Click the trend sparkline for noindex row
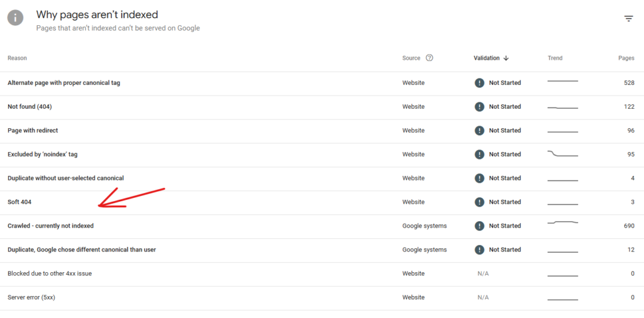This screenshot has width=644, height=318. pyautogui.click(x=562, y=154)
